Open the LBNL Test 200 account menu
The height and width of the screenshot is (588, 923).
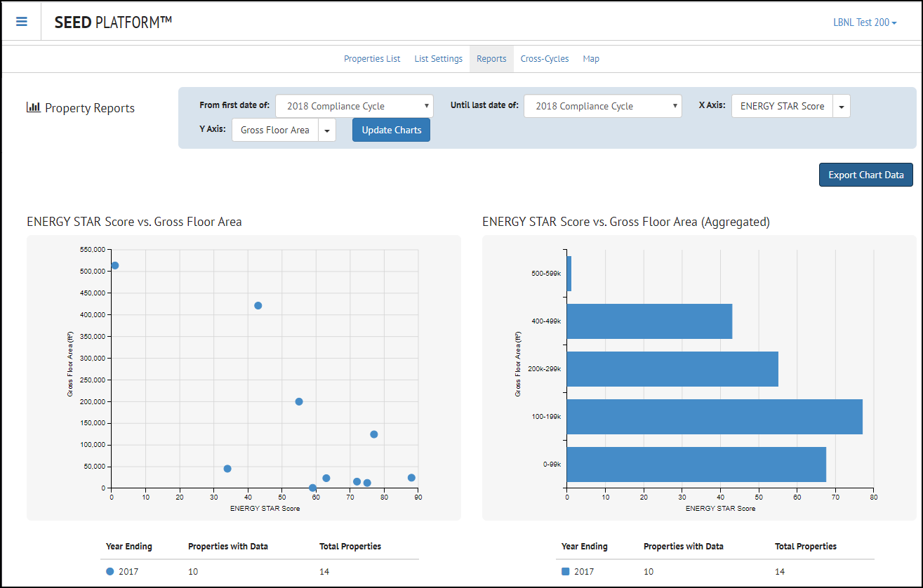point(865,22)
